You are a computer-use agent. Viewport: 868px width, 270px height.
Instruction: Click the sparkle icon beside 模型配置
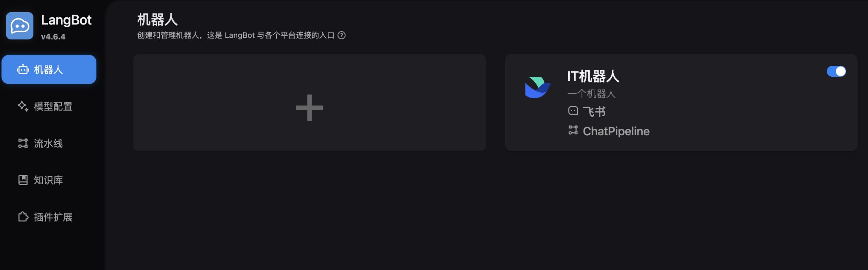pyautogui.click(x=23, y=106)
